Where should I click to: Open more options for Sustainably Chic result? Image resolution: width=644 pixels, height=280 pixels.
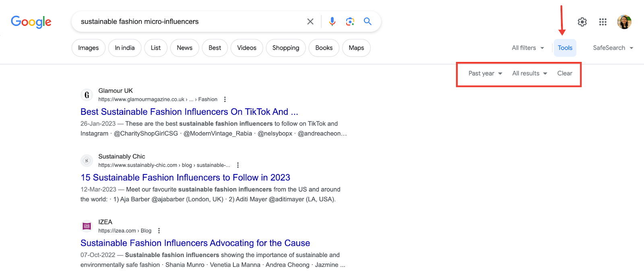click(x=238, y=165)
